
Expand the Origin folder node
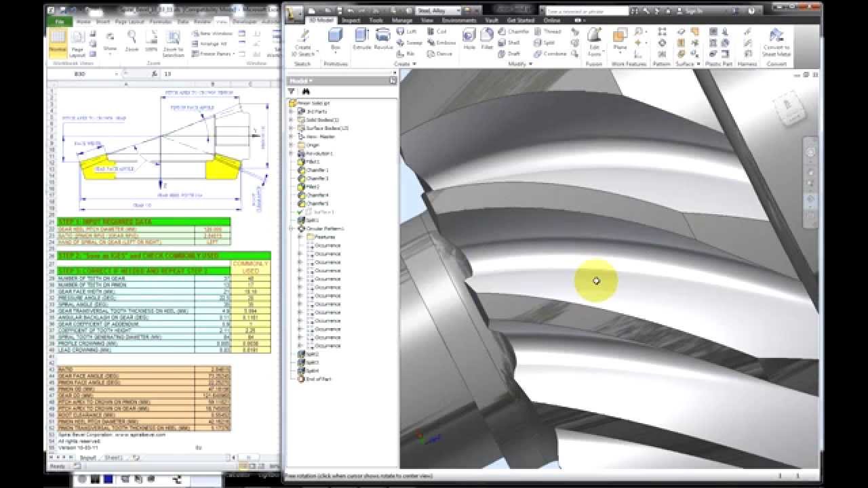[292, 145]
